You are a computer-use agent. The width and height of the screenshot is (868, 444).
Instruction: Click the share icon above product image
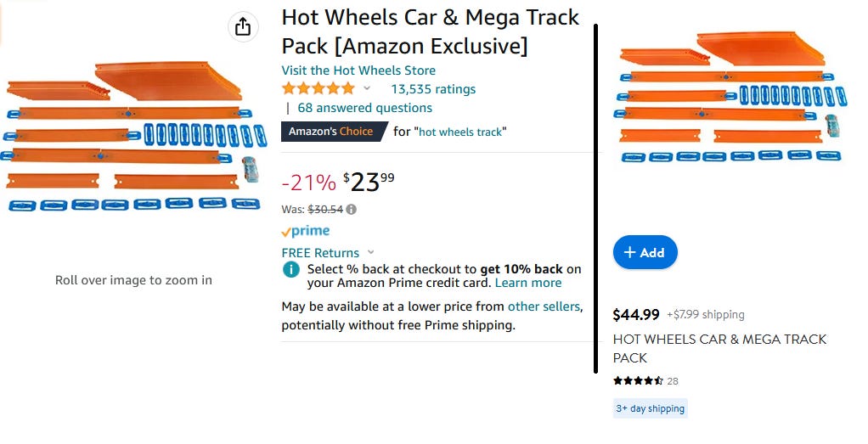(x=243, y=26)
